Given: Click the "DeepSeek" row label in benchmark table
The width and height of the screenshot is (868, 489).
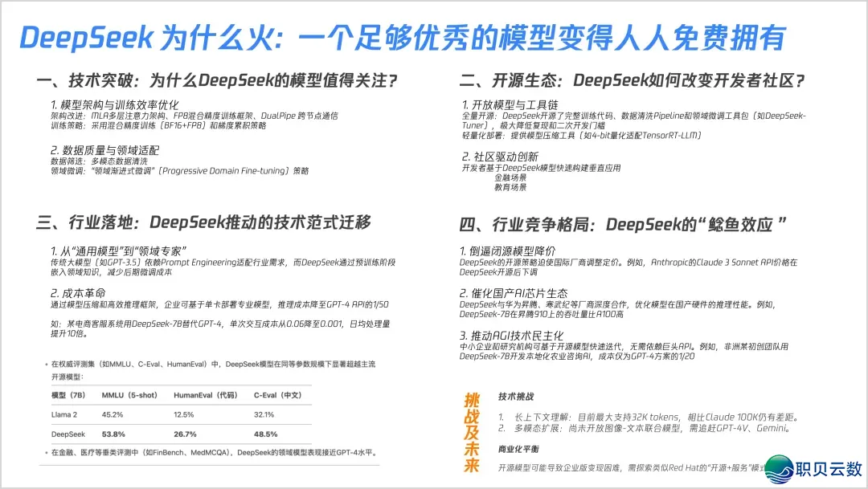Looking at the screenshot, I should [x=68, y=434].
